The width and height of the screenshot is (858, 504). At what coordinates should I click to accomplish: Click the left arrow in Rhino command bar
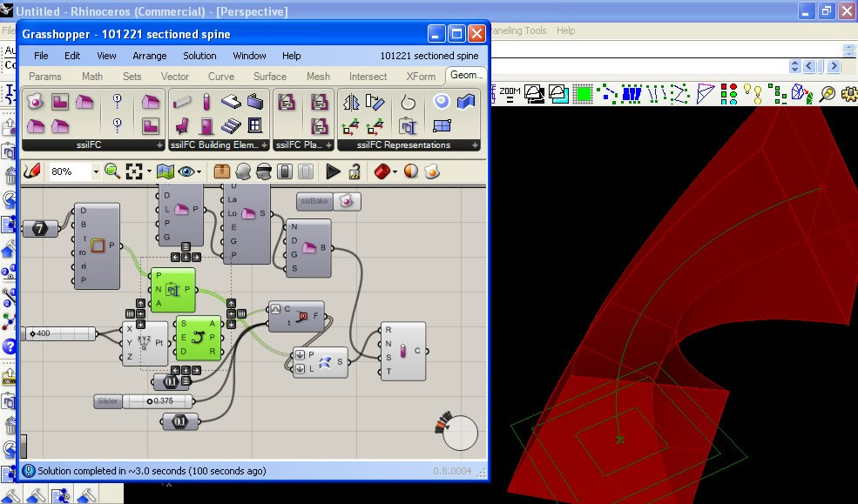[x=808, y=66]
